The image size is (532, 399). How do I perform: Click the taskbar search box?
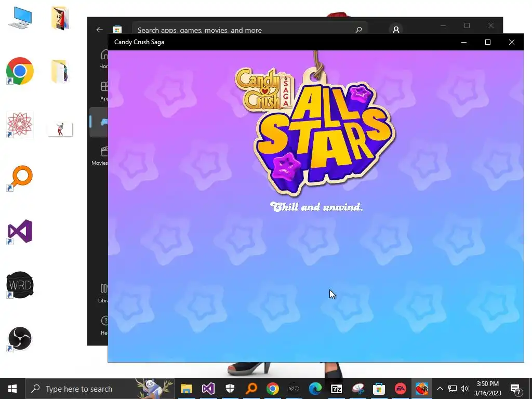(x=100, y=389)
